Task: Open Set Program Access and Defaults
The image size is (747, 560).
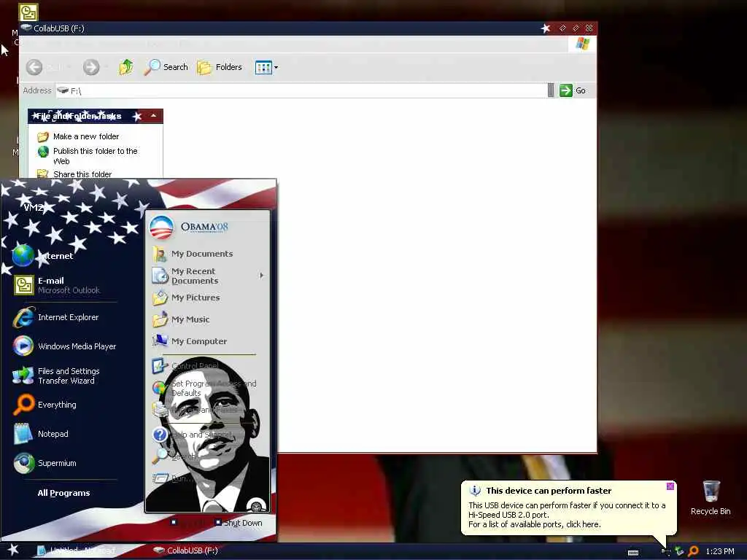Action: click(205, 388)
